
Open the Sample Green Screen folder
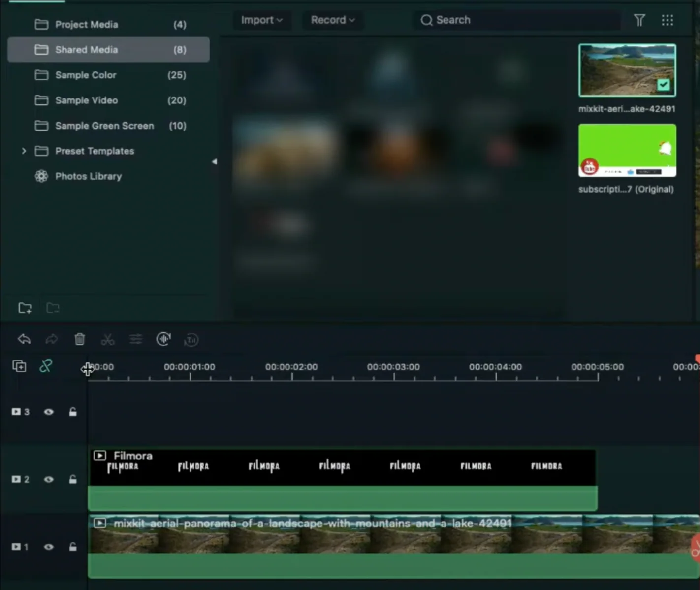pos(108,126)
